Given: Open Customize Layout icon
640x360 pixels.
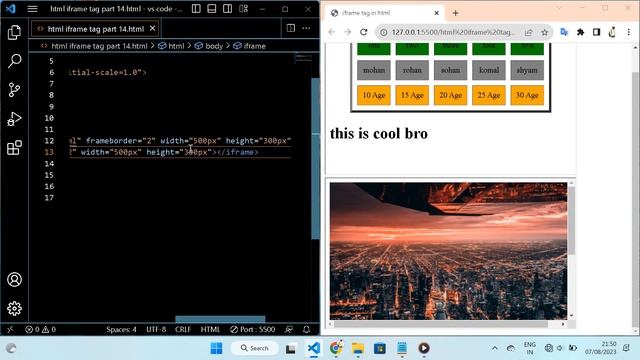Looking at the screenshot, I should pyautogui.click(x=244, y=9).
